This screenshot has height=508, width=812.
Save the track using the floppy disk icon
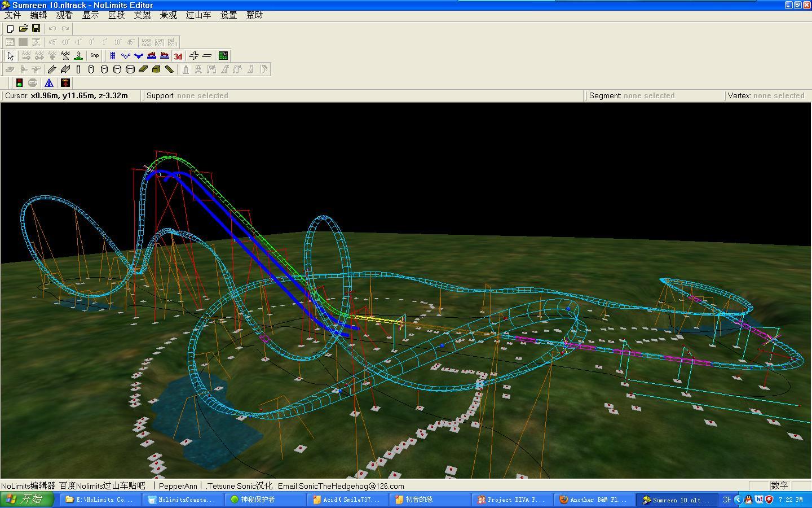tap(36, 28)
